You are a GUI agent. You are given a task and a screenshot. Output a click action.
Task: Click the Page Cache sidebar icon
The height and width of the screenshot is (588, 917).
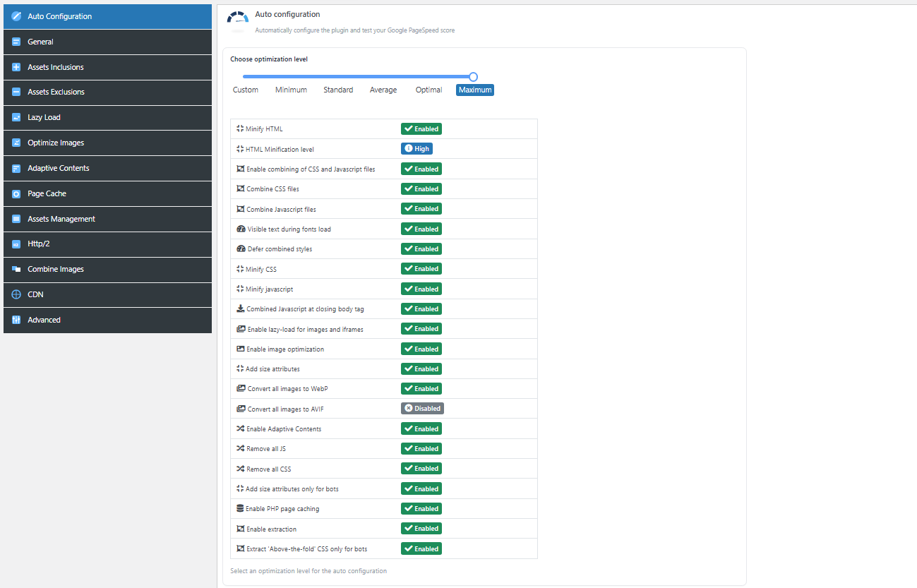pos(15,193)
